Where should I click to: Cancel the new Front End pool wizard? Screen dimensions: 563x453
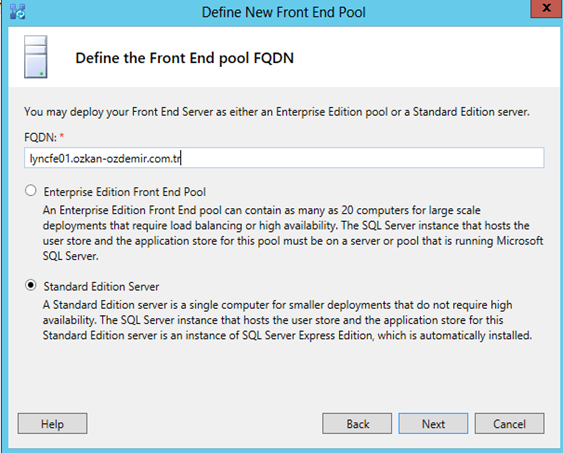click(510, 424)
